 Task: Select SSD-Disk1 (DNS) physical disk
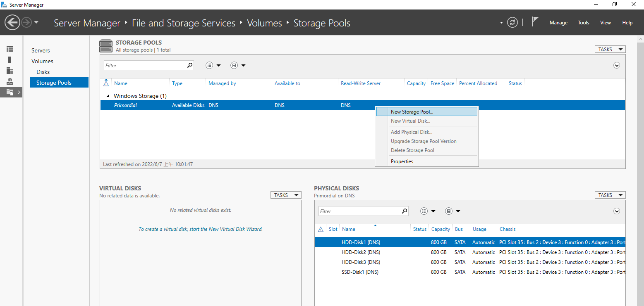[x=470, y=272]
